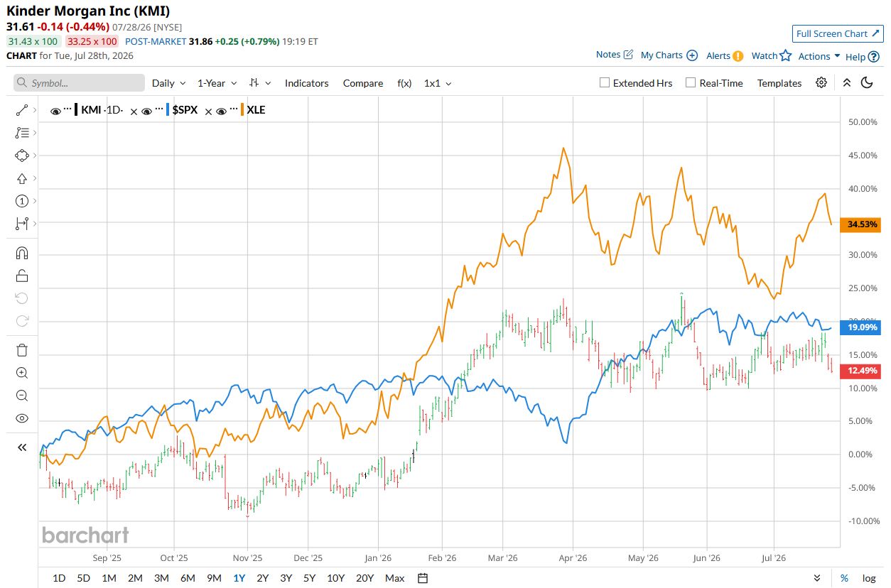Focus the Symbol search field

pos(79,83)
